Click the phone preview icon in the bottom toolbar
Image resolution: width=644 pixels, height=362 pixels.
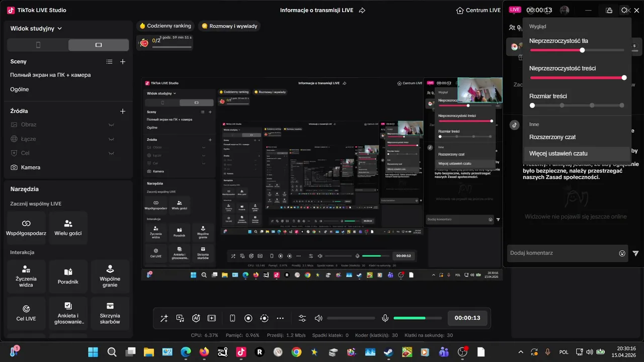point(232,318)
